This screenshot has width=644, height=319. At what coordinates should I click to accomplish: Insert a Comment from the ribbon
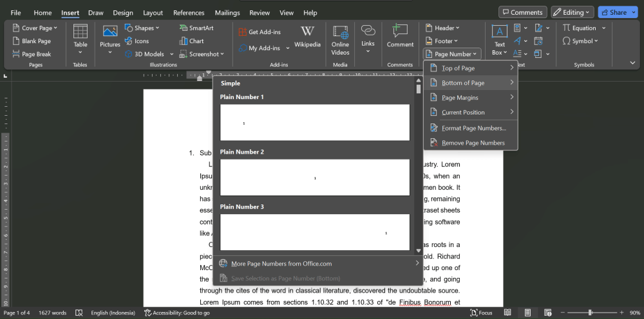pyautogui.click(x=400, y=35)
